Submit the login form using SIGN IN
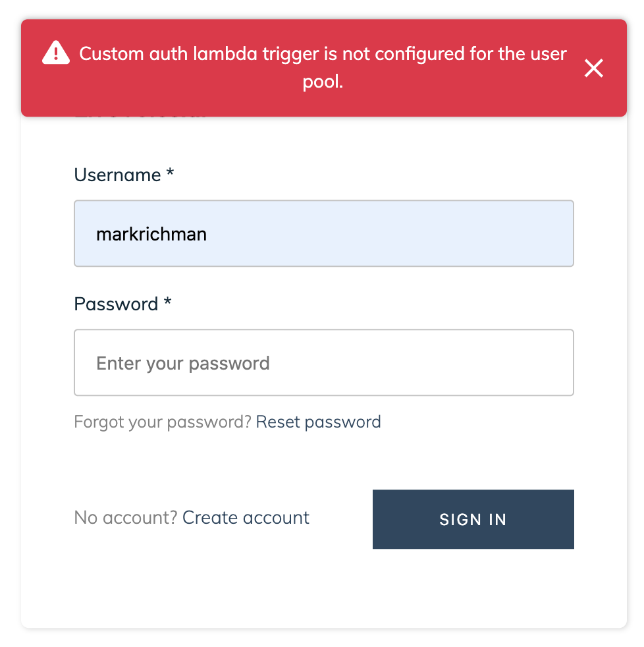644x647 pixels. pos(473,519)
